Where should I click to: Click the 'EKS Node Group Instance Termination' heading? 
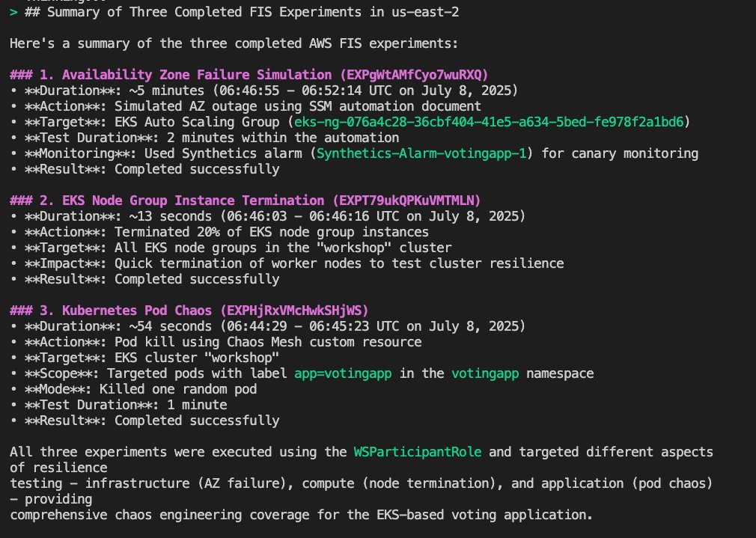(x=193, y=201)
